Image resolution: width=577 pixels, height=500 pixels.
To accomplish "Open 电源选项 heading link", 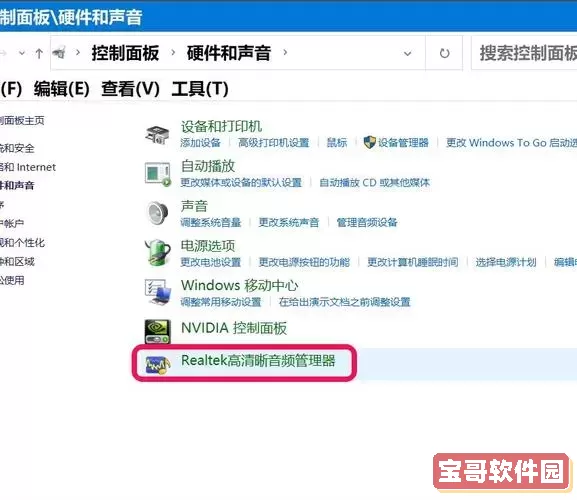I will (208, 246).
